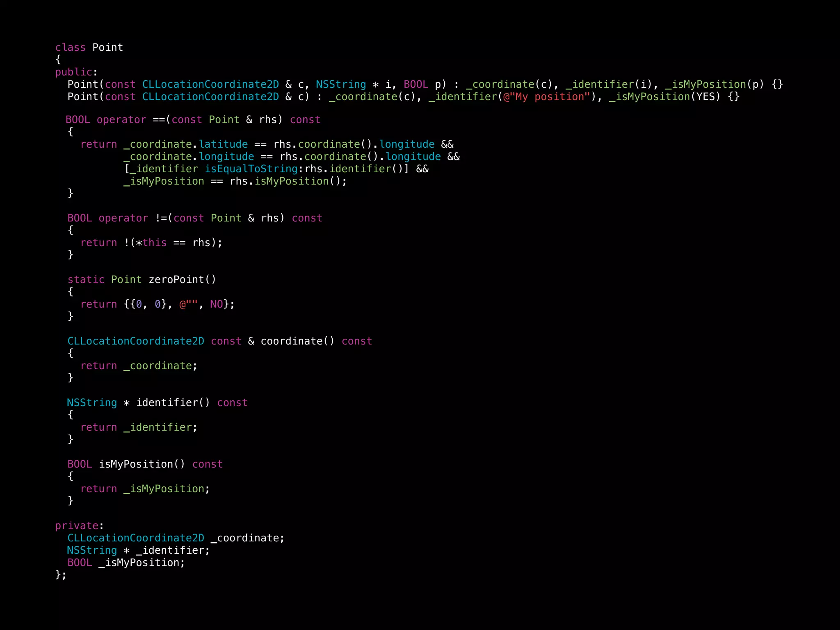
Task: Click 'CLLocationCoordinate2D const & coordinate() const' line
Action: click(x=220, y=341)
